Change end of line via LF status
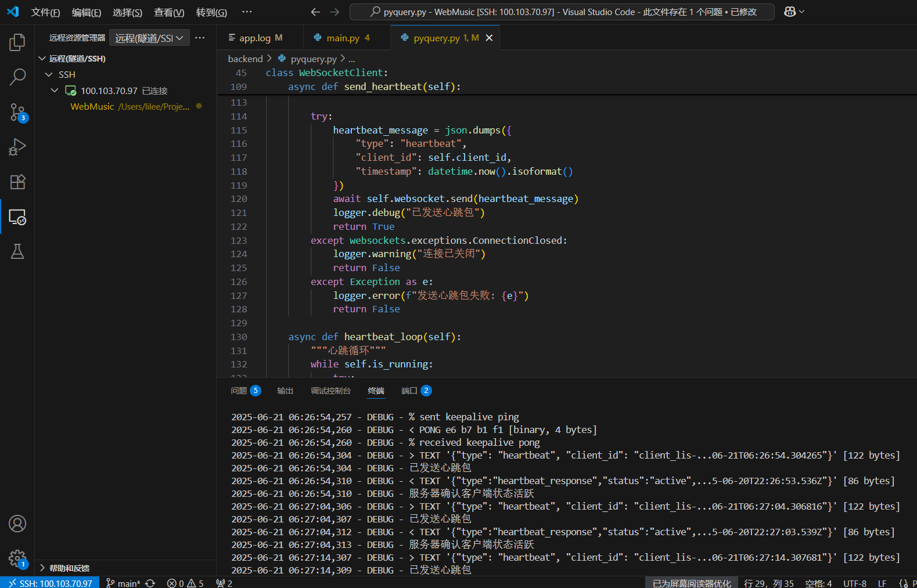Image resolution: width=917 pixels, height=588 pixels. click(882, 583)
